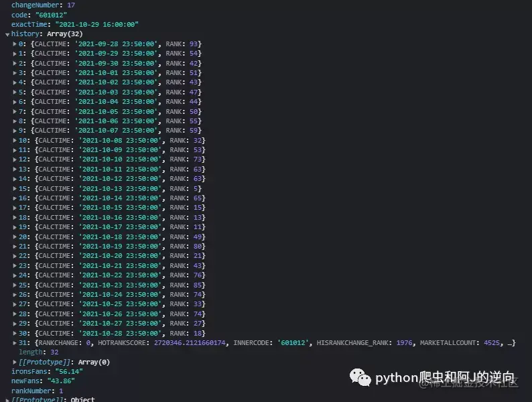Viewport: 532px width, 402px height.
Task: Click RANK value 85 in entry 25
Action: (198, 285)
